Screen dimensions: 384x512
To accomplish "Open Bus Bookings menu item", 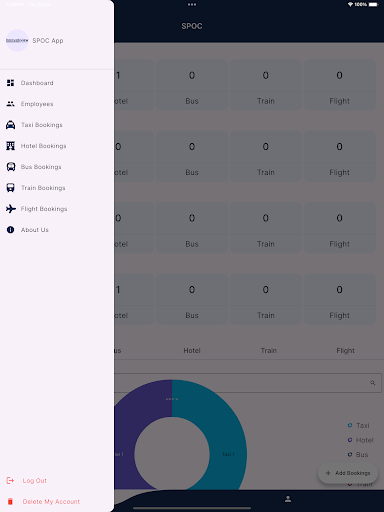I will point(57,167).
